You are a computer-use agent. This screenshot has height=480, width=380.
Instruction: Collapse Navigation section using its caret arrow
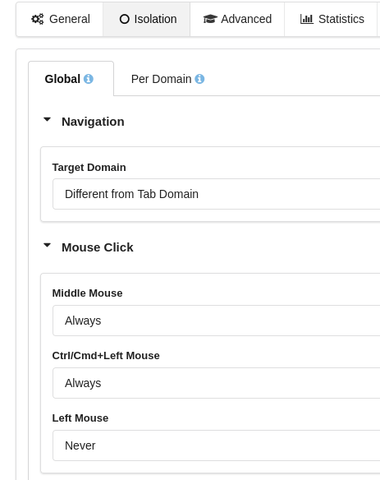coord(47,119)
